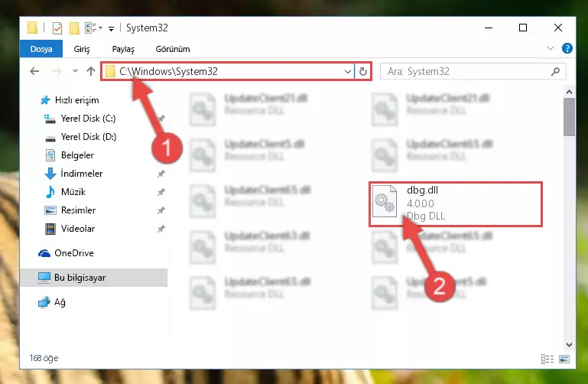The height and width of the screenshot is (384, 588).
Task: Expand the ribbon with the chevron
Action: click(550, 48)
